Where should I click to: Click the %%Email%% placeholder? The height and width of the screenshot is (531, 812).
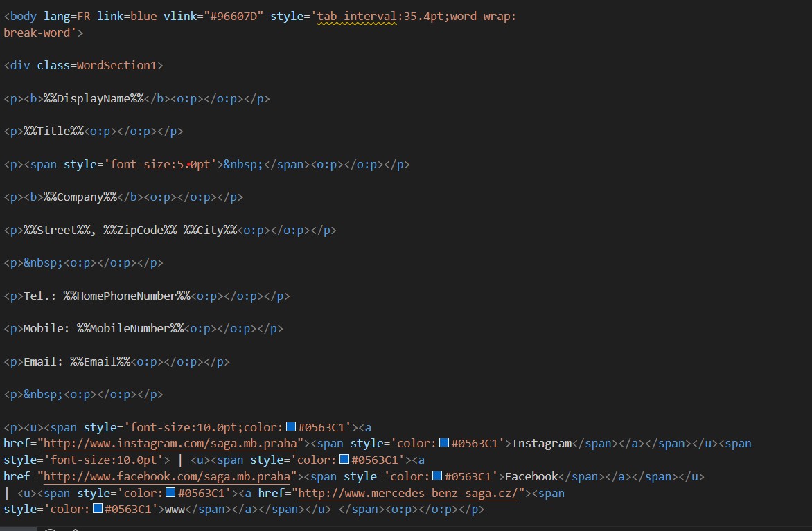100,361
